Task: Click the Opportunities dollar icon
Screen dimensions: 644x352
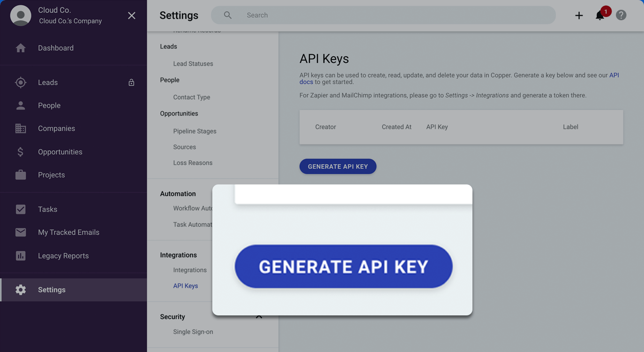Action: click(x=21, y=152)
